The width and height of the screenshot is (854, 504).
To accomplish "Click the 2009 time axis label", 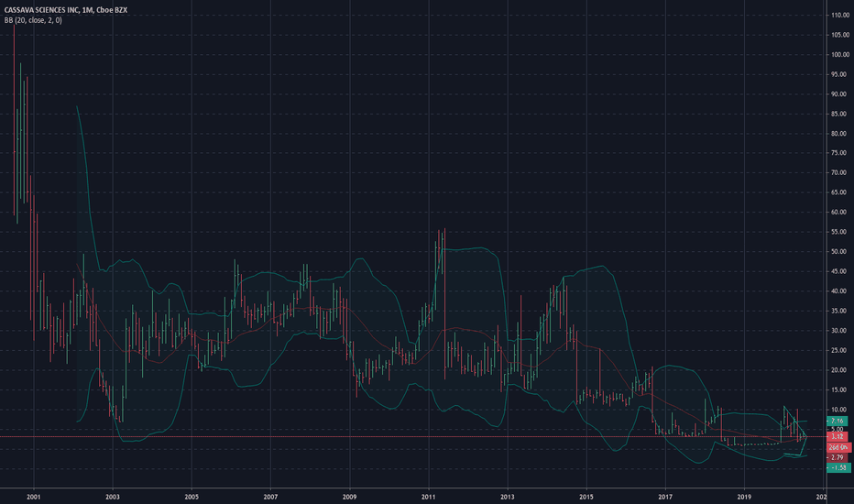I will (x=350, y=497).
